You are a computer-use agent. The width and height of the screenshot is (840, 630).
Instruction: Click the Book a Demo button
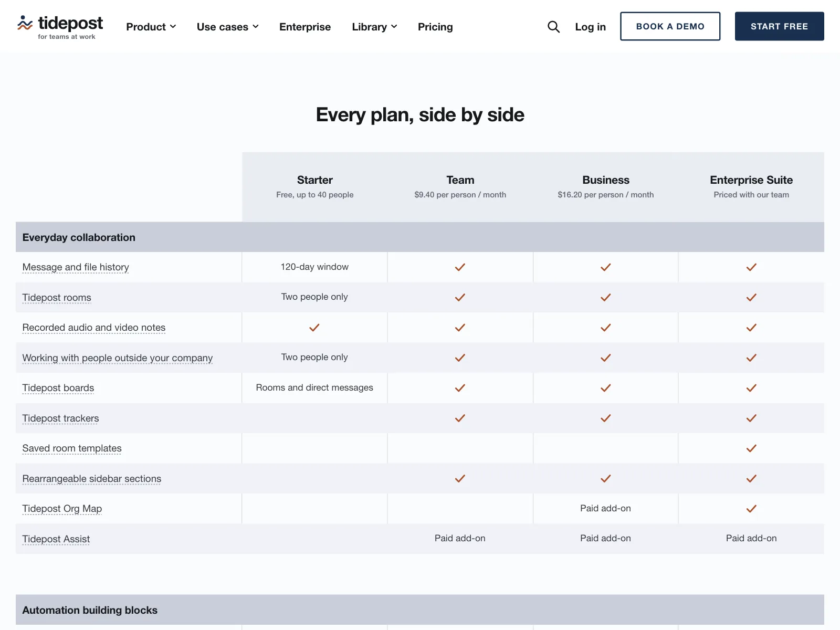pyautogui.click(x=670, y=26)
